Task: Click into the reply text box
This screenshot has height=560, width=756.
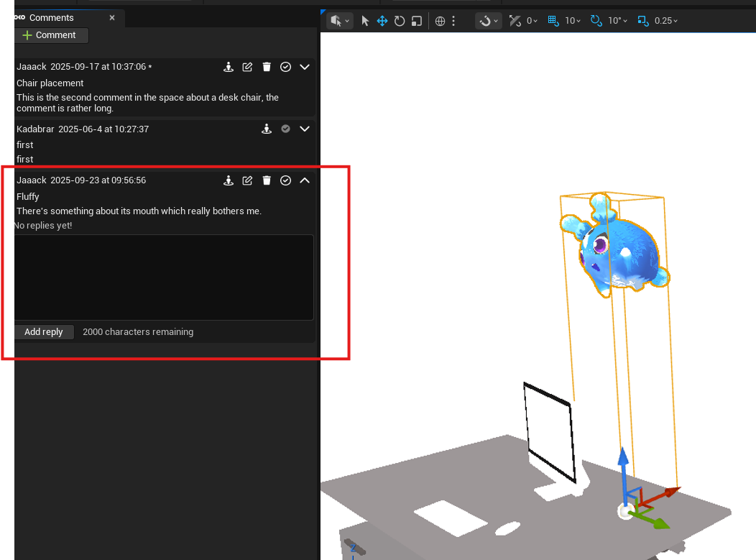Action: [164, 277]
